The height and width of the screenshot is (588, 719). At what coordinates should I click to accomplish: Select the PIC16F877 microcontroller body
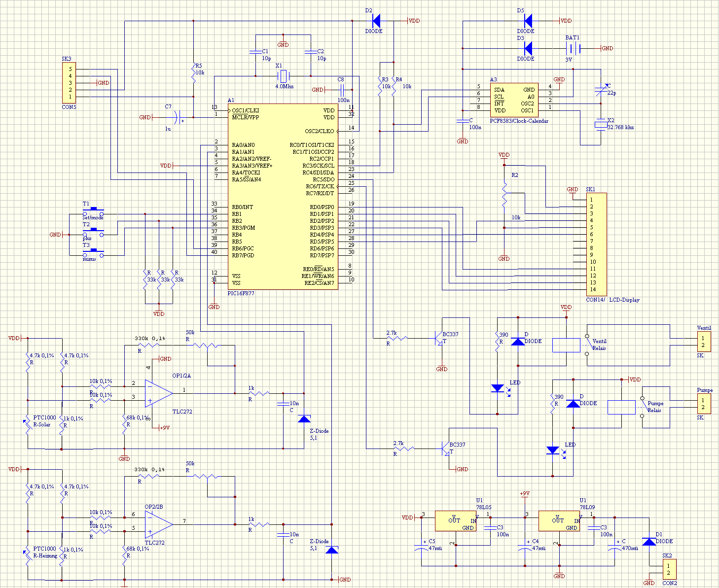coord(283,197)
